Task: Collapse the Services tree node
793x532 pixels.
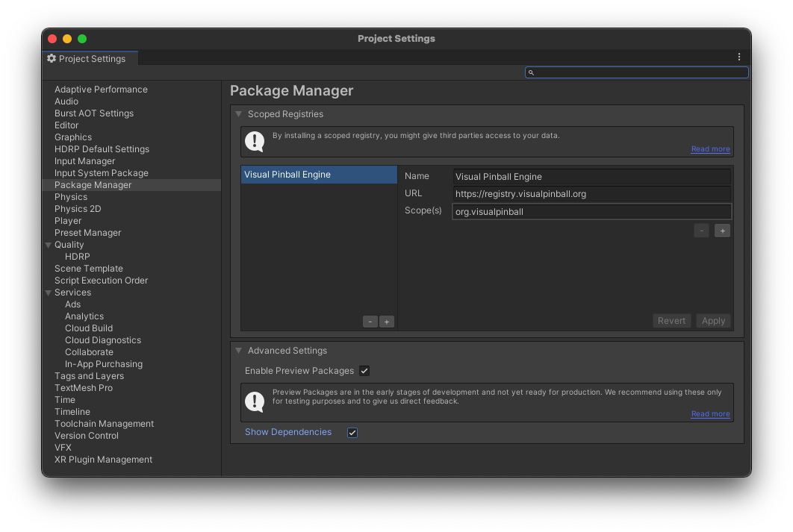Action: pyautogui.click(x=49, y=292)
